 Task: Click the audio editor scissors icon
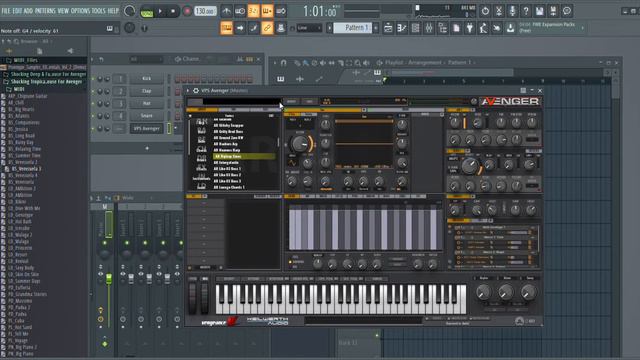coord(499,11)
